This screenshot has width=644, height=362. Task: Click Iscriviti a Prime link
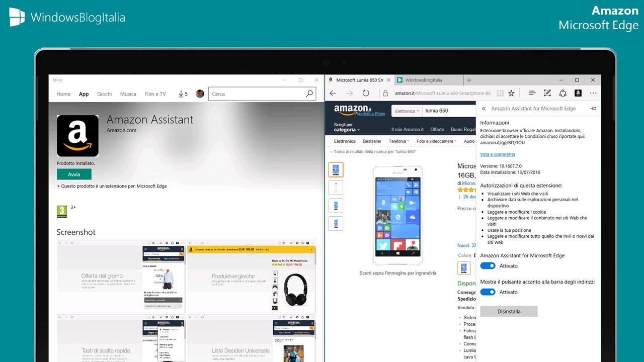371,114
